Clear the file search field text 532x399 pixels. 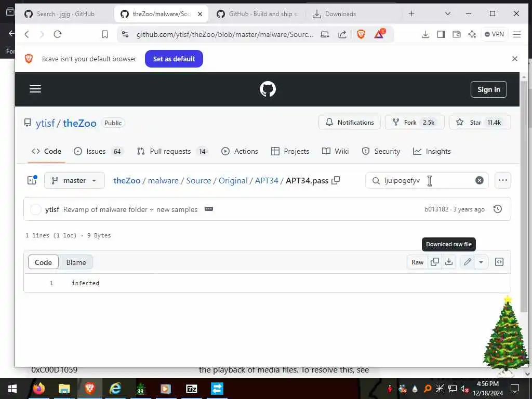click(x=479, y=180)
